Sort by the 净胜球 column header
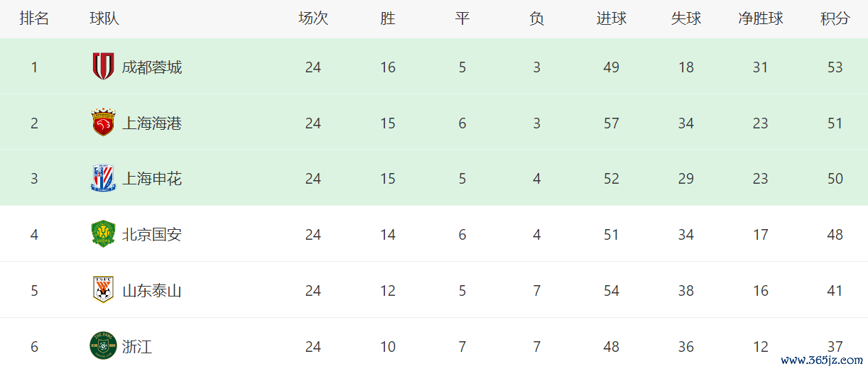868x371 pixels. click(x=761, y=19)
